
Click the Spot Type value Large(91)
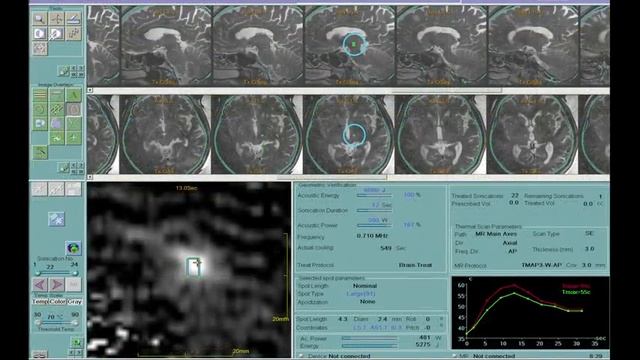(x=361, y=294)
